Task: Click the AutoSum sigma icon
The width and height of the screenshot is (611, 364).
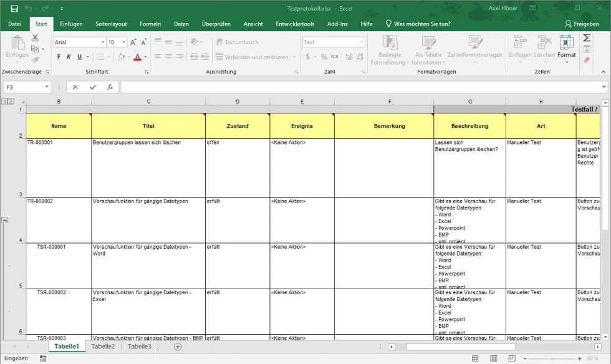Action: tap(586, 38)
